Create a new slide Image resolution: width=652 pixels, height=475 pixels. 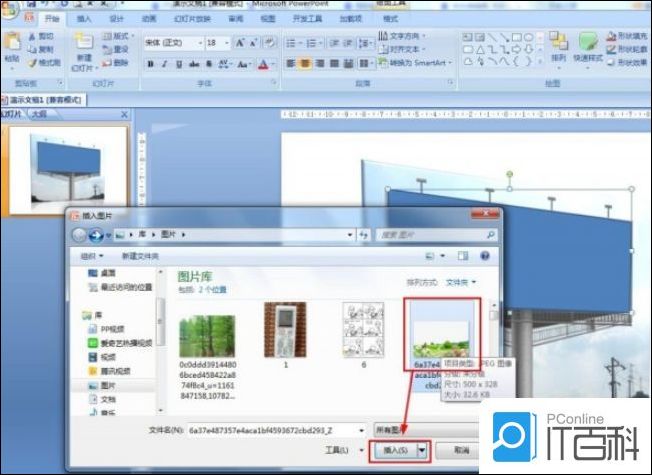[84, 51]
